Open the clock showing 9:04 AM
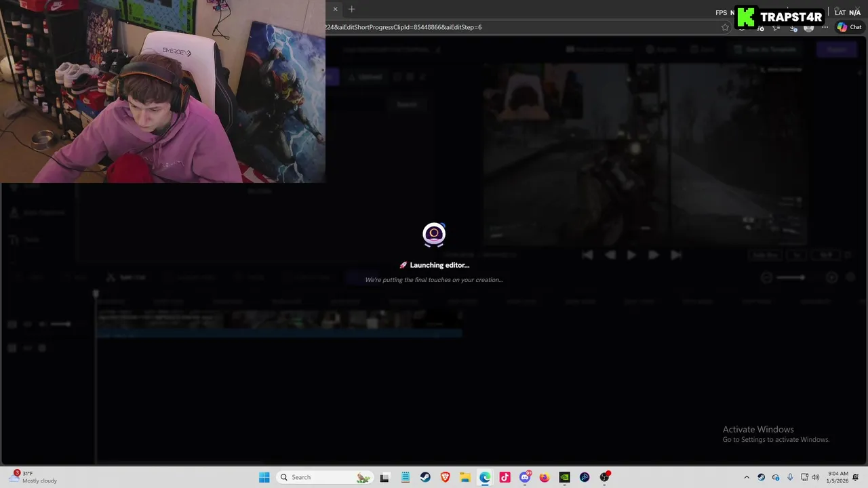The image size is (868, 488). 837,477
